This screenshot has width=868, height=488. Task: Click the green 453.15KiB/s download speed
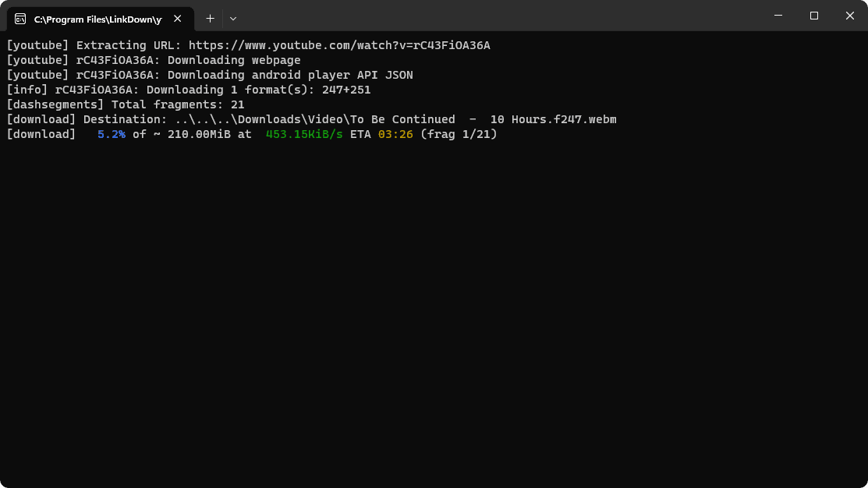304,135
